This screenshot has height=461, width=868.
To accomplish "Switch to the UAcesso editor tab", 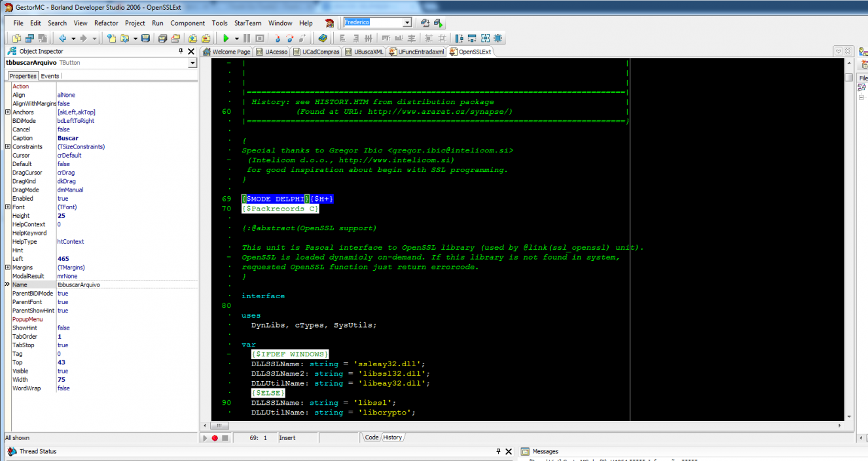I will (272, 52).
